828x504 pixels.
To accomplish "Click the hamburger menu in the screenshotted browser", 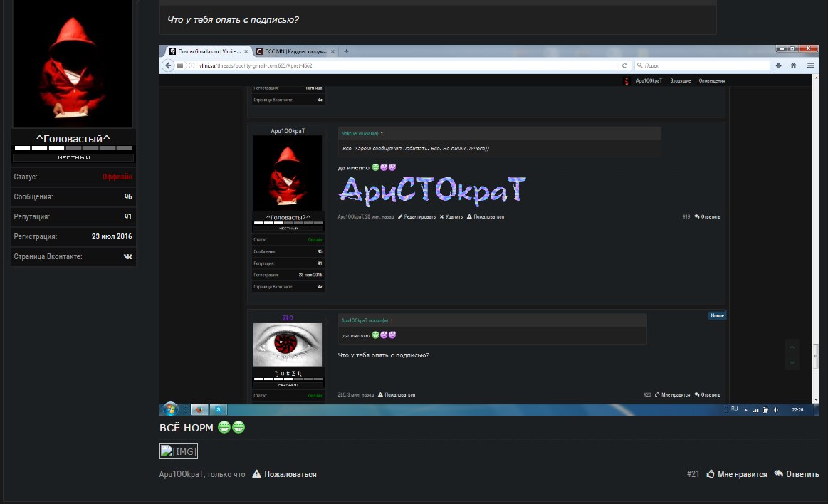I will [811, 65].
